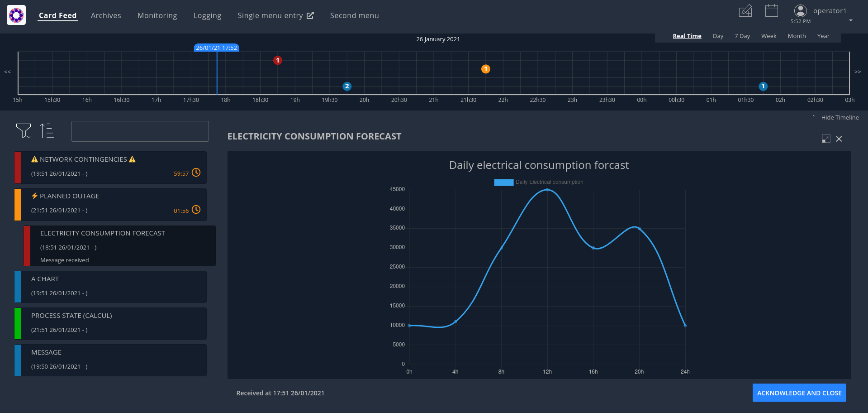
Task: Select the Day timeline tab
Action: coord(718,36)
